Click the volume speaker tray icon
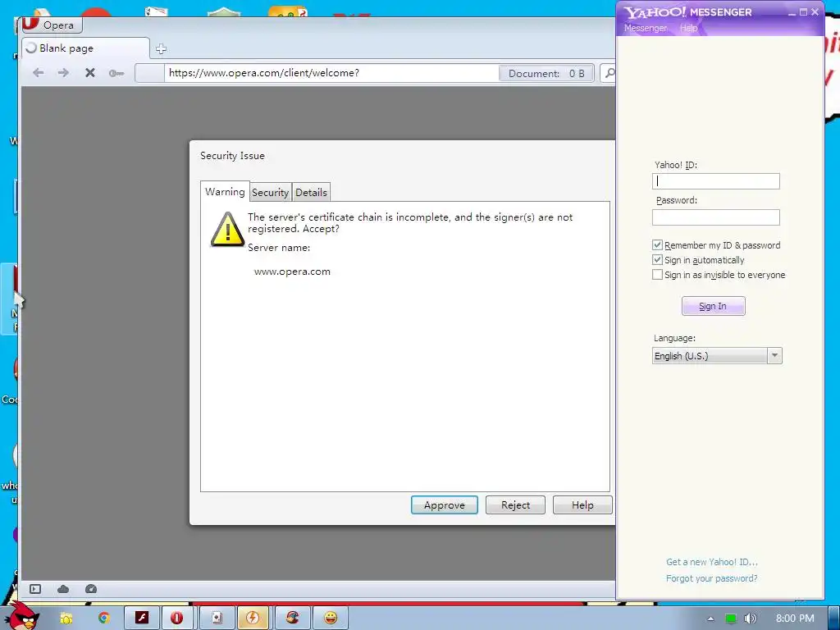840x630 pixels. tap(751, 619)
